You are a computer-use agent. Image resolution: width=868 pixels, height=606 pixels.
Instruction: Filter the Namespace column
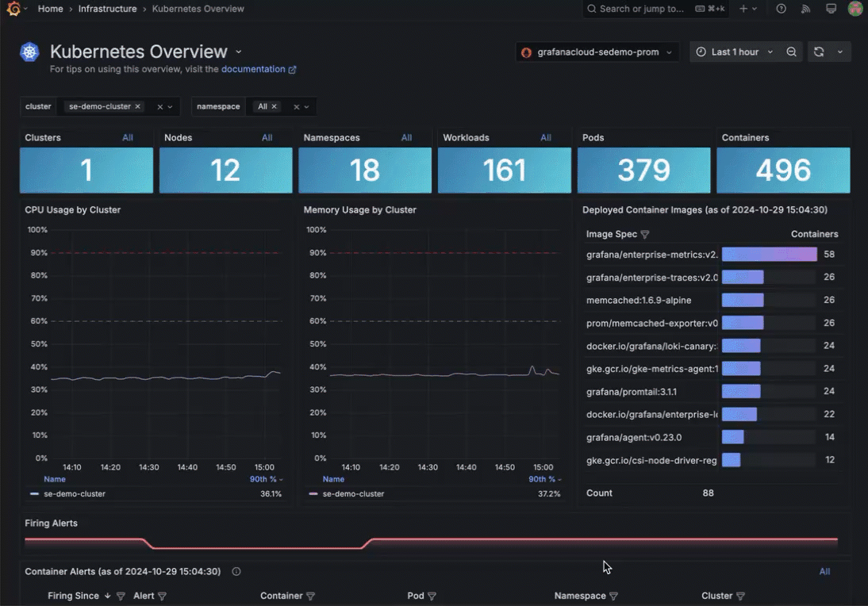pos(613,596)
